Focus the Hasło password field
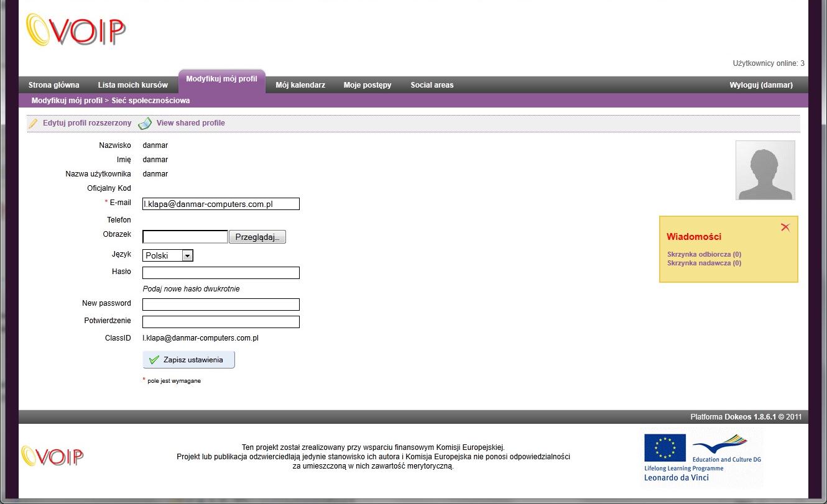827x504 pixels. 221,273
